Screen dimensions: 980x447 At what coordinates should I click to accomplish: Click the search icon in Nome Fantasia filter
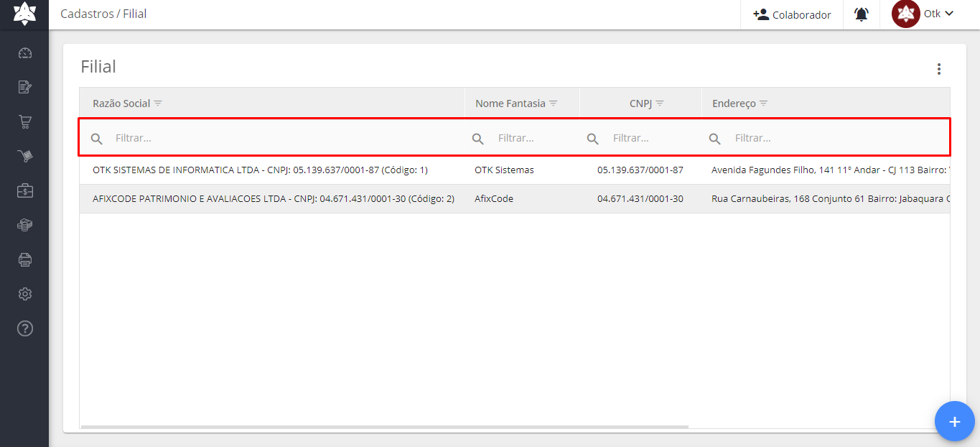tap(477, 139)
